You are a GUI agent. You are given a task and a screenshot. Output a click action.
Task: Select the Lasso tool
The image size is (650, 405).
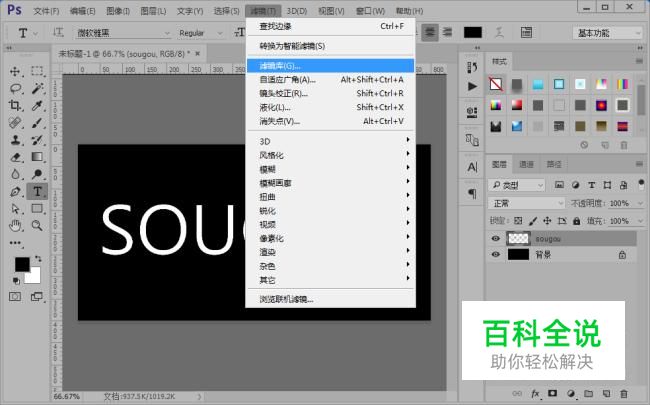15,88
